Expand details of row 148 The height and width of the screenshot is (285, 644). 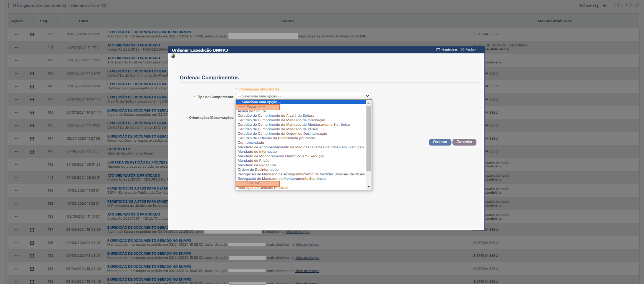point(32,86)
